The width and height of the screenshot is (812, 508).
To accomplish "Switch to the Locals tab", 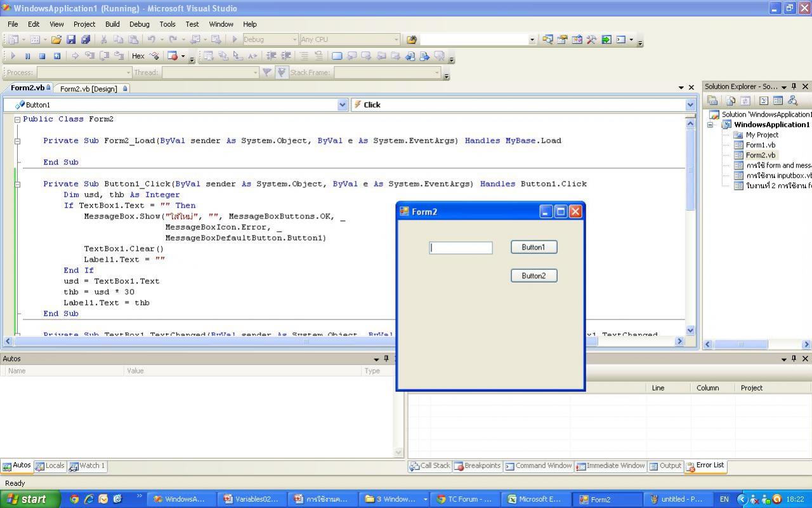I will tap(49, 466).
